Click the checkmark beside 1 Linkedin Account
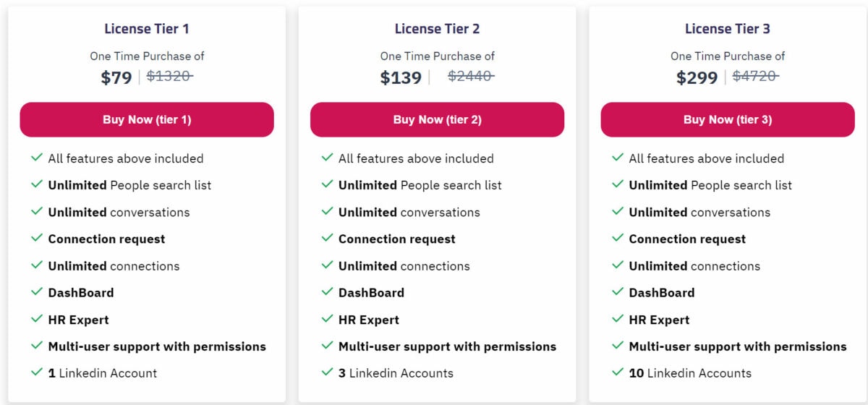Viewport: 868px width, 405px height. tap(36, 372)
